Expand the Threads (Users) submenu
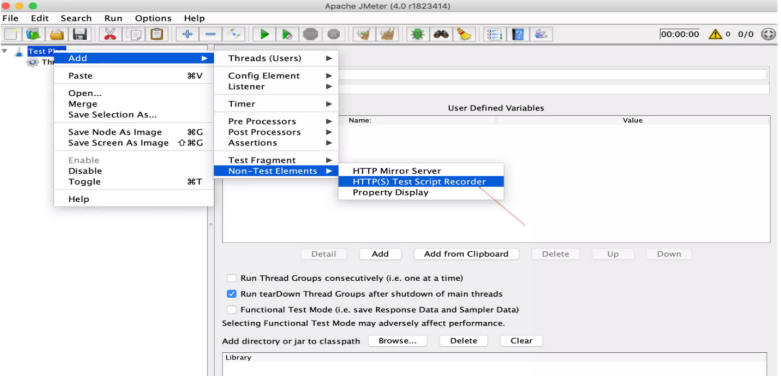 [x=276, y=58]
